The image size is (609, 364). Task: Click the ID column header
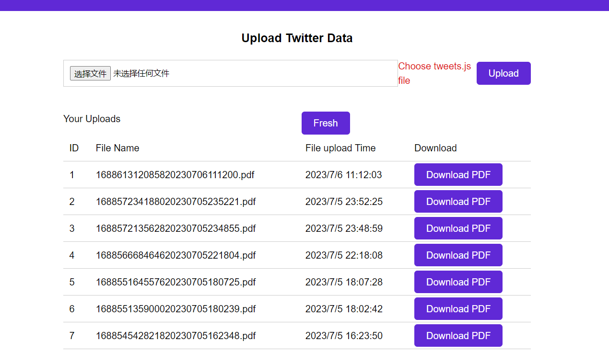point(74,148)
